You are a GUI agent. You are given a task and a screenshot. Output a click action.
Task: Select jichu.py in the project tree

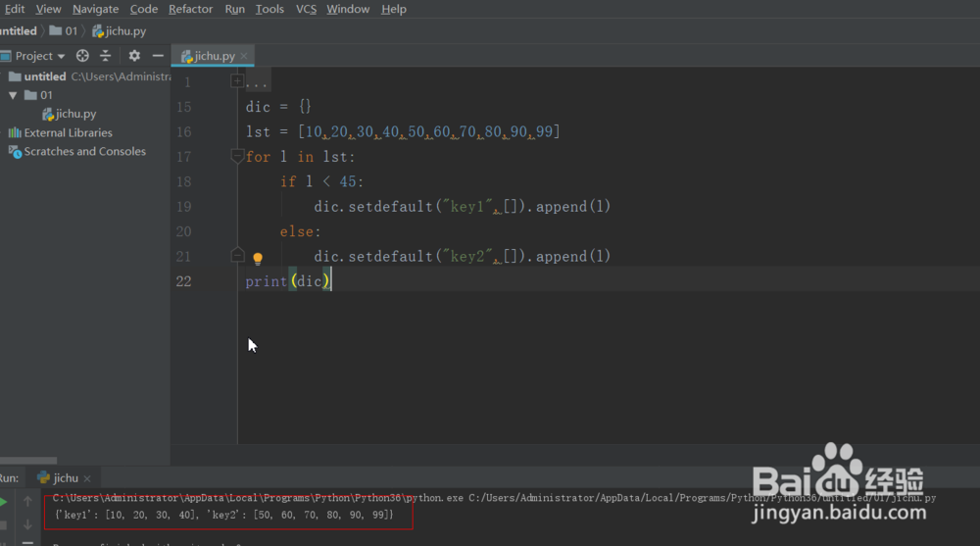click(x=69, y=114)
